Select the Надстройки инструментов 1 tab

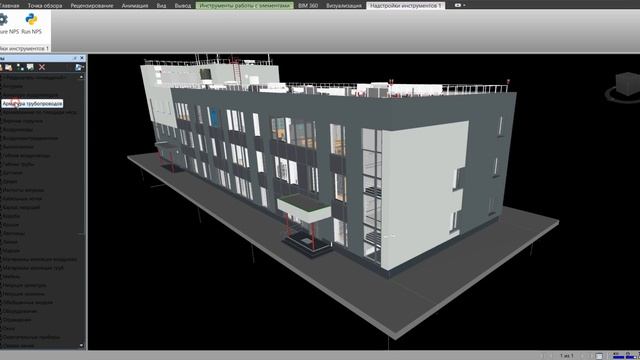tap(406, 6)
